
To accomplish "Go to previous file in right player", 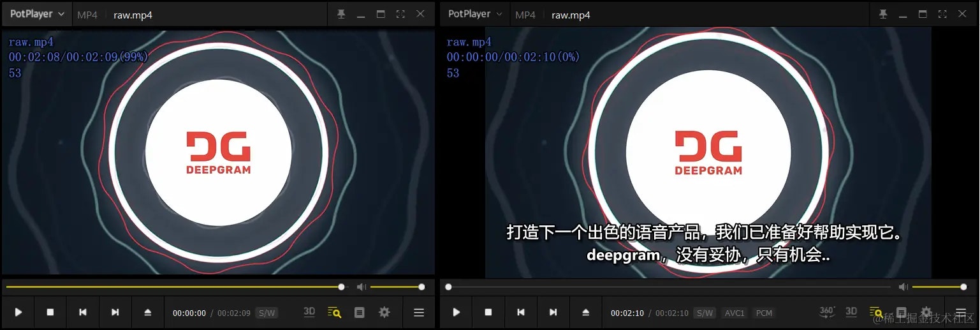I will [x=521, y=312].
